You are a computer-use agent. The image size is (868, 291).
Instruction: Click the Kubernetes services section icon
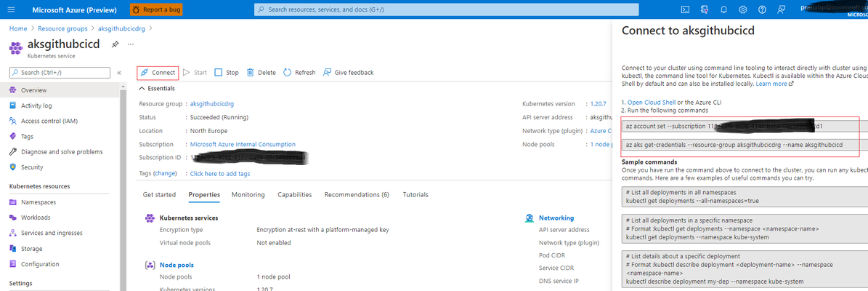coord(150,218)
